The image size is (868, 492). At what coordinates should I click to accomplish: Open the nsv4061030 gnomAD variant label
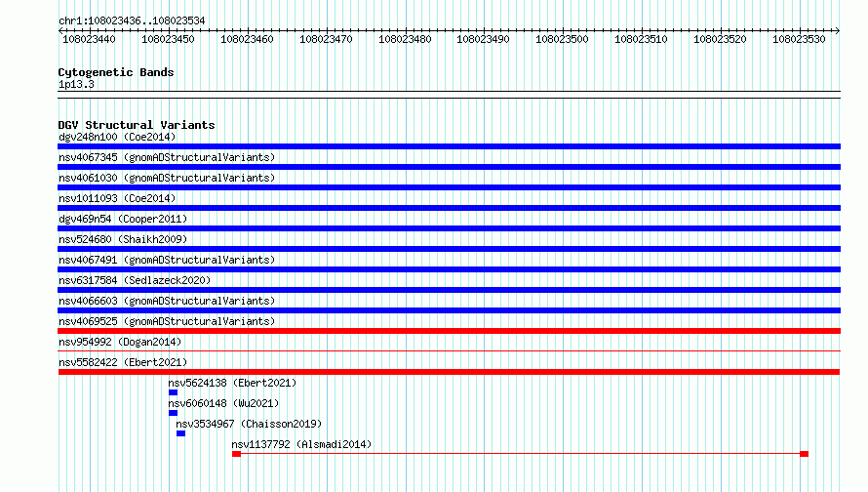[x=167, y=178]
